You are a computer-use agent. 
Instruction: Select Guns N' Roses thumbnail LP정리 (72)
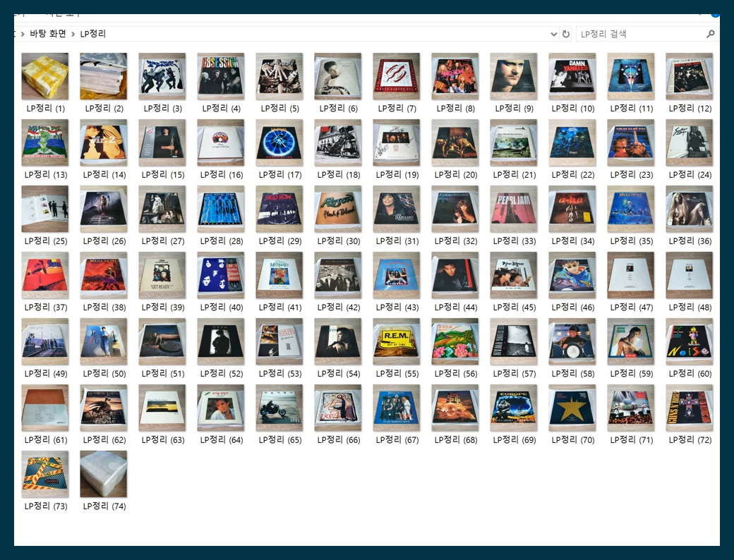689,408
